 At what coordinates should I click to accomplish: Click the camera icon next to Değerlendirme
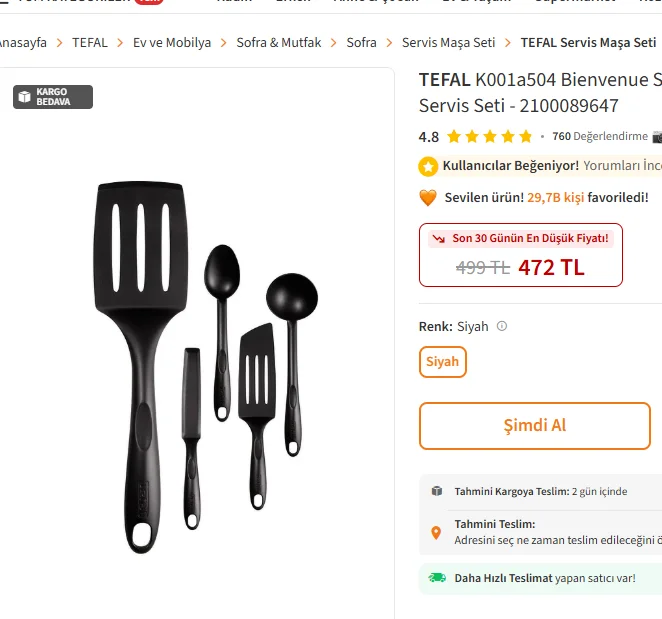[656, 137]
